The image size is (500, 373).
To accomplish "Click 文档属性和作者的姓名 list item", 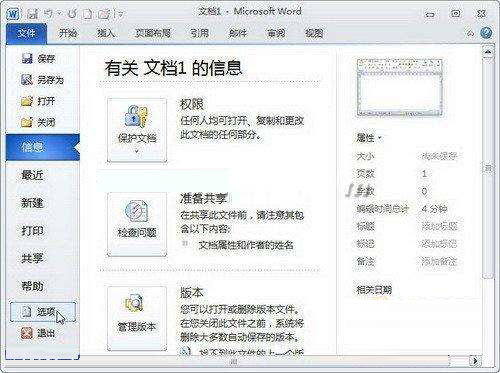I will click(x=246, y=246).
